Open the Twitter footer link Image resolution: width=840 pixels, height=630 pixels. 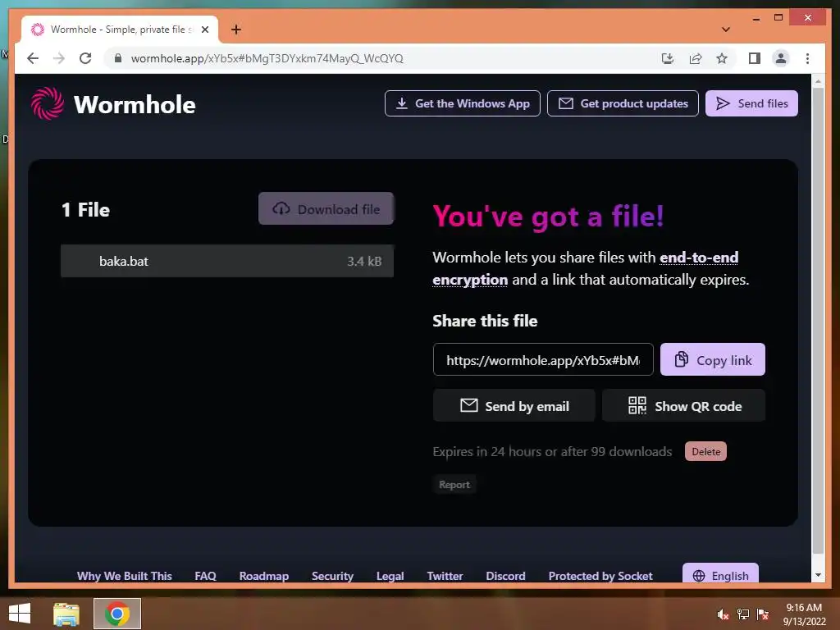pos(445,576)
